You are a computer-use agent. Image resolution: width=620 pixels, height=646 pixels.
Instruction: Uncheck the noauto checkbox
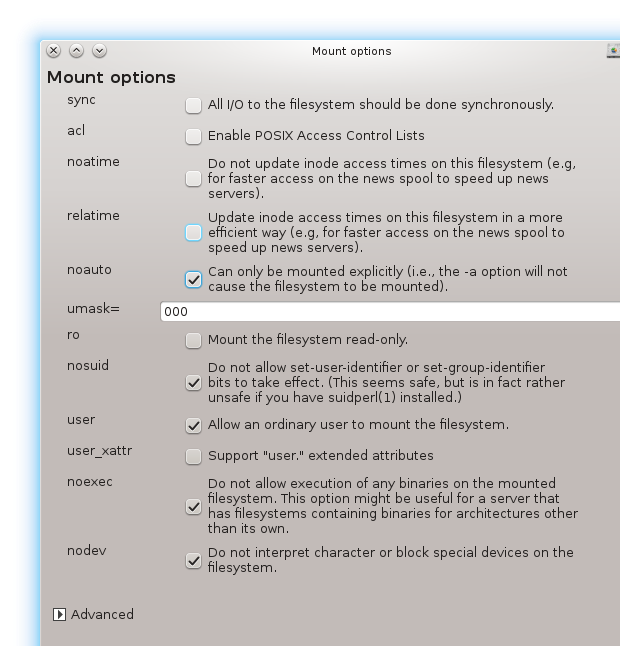(x=193, y=280)
